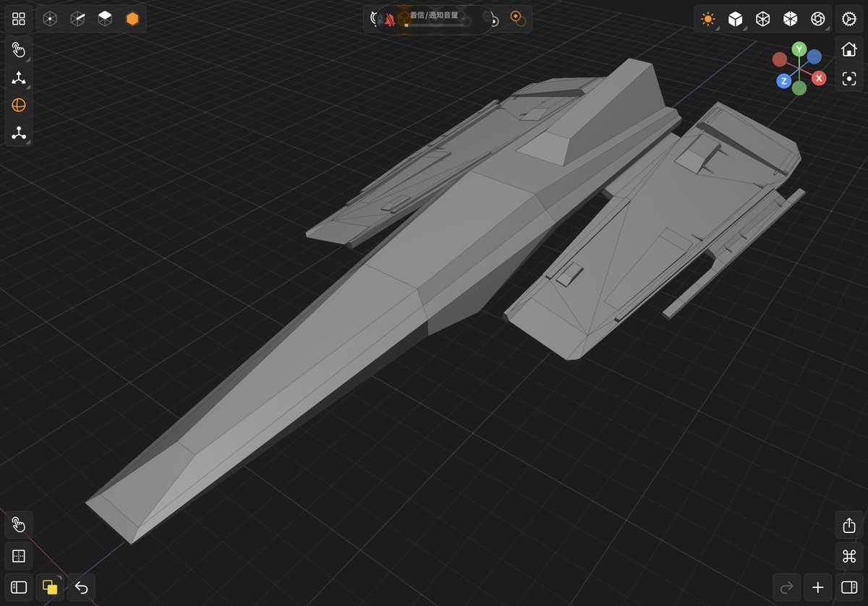
Task: Toggle the right sidebar panel
Action: (x=849, y=587)
